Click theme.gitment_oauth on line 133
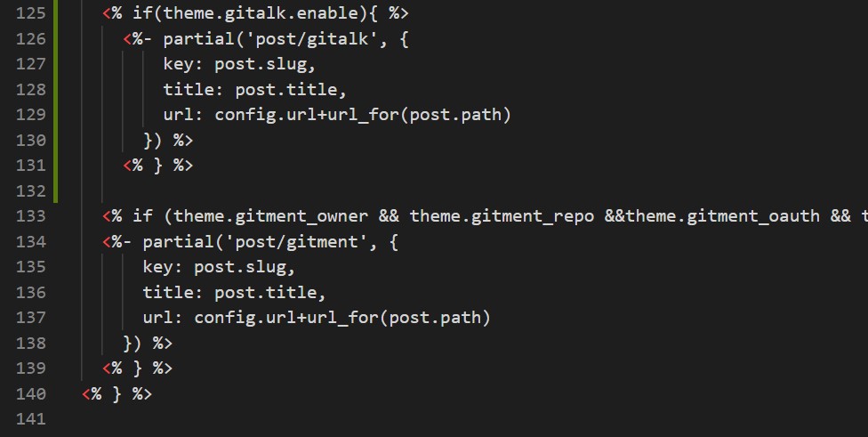The height and width of the screenshot is (437, 868). 723,216
